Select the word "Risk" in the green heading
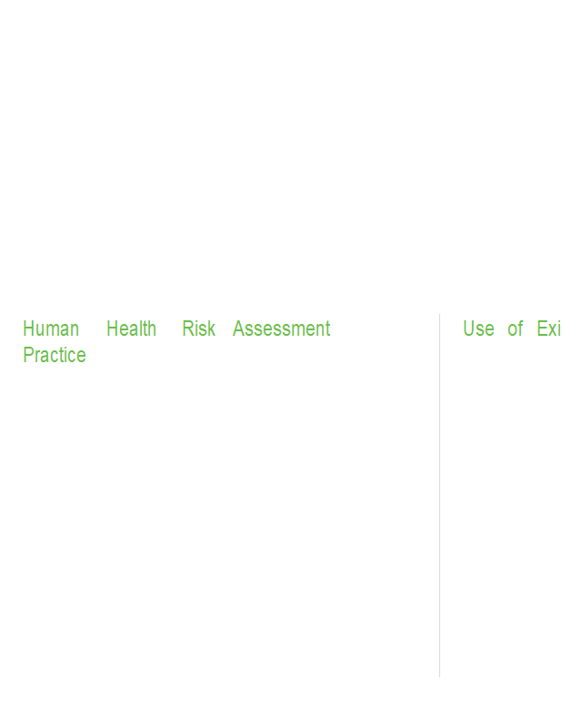Image resolution: width=562 pixels, height=728 pixels. tap(198, 329)
